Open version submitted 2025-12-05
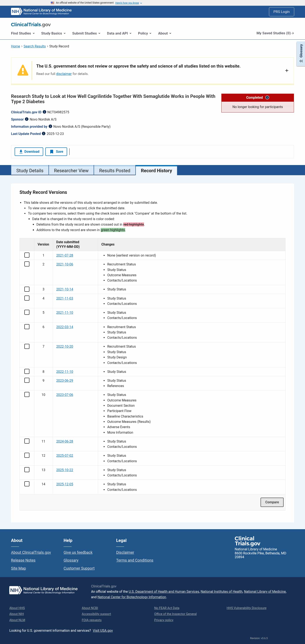The height and width of the screenshot is (644, 305). [65, 484]
